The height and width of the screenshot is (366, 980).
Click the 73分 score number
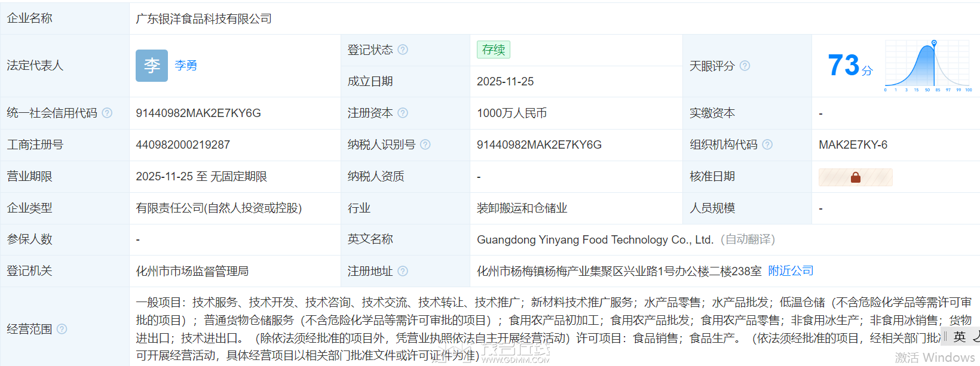pos(844,66)
